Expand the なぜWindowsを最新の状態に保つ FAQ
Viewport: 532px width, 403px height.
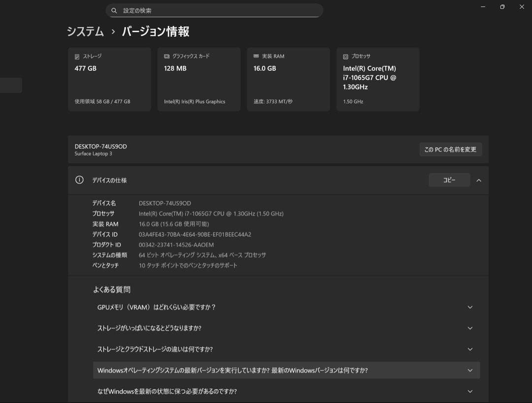[470, 391]
